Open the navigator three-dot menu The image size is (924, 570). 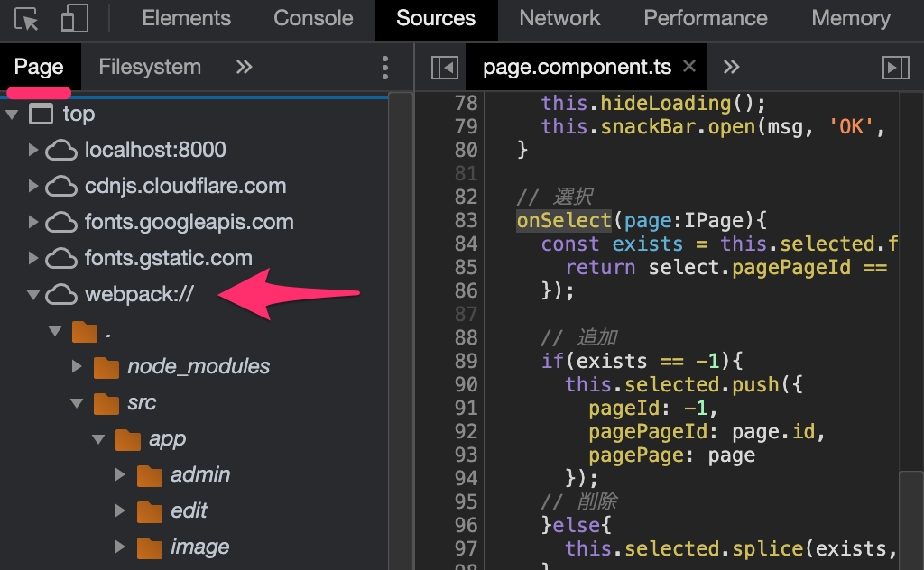pyautogui.click(x=384, y=68)
